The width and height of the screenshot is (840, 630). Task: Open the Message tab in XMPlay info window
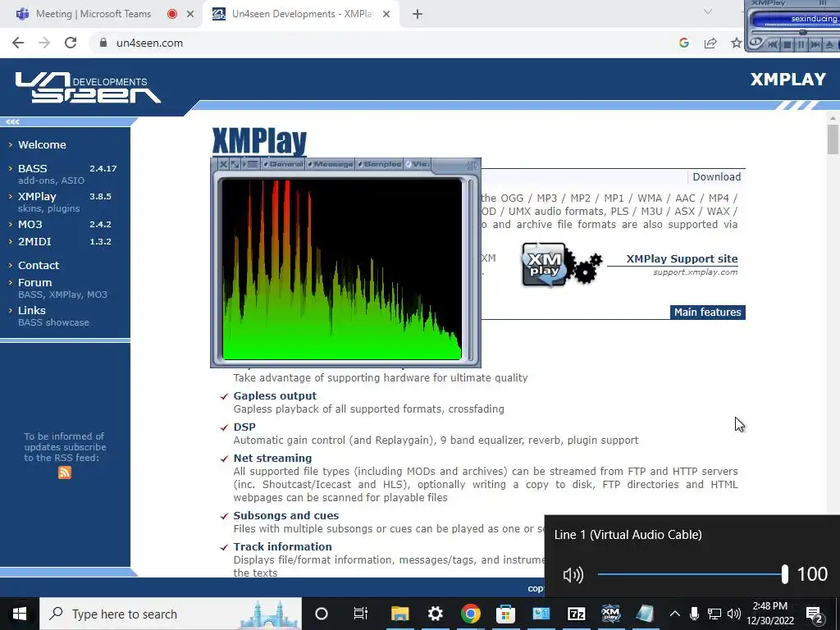[330, 164]
